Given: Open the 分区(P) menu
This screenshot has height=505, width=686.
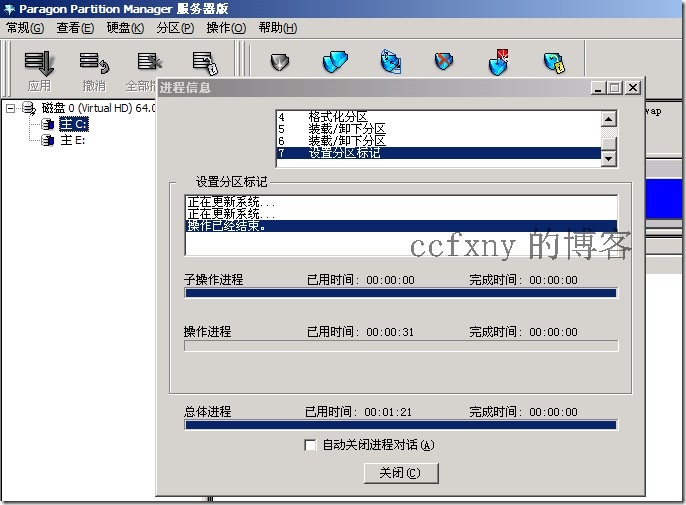Looking at the screenshot, I should point(175,28).
